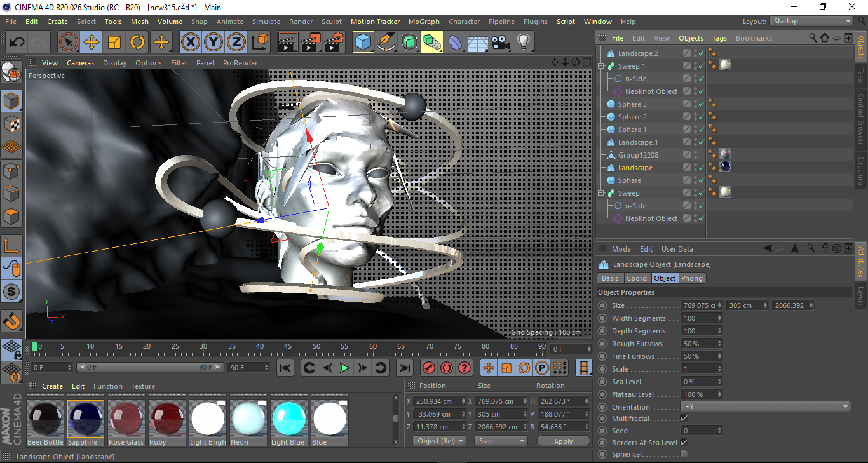Select the Live Selection tool

click(68, 43)
